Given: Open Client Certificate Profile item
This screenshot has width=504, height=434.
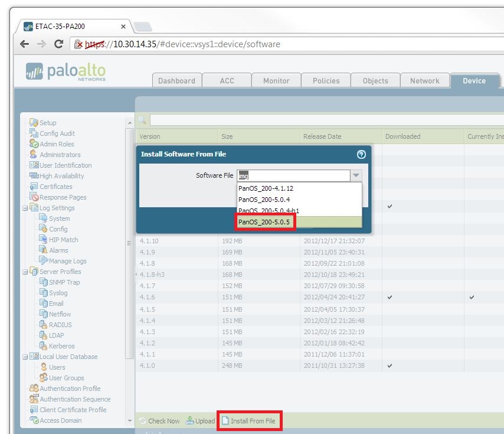Looking at the screenshot, I should coord(73,410).
